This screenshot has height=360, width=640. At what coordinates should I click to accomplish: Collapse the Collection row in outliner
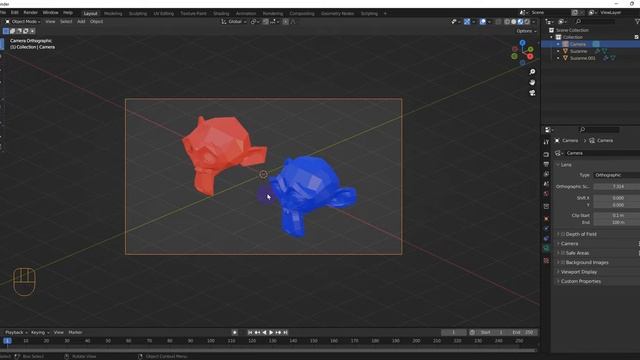(551, 37)
